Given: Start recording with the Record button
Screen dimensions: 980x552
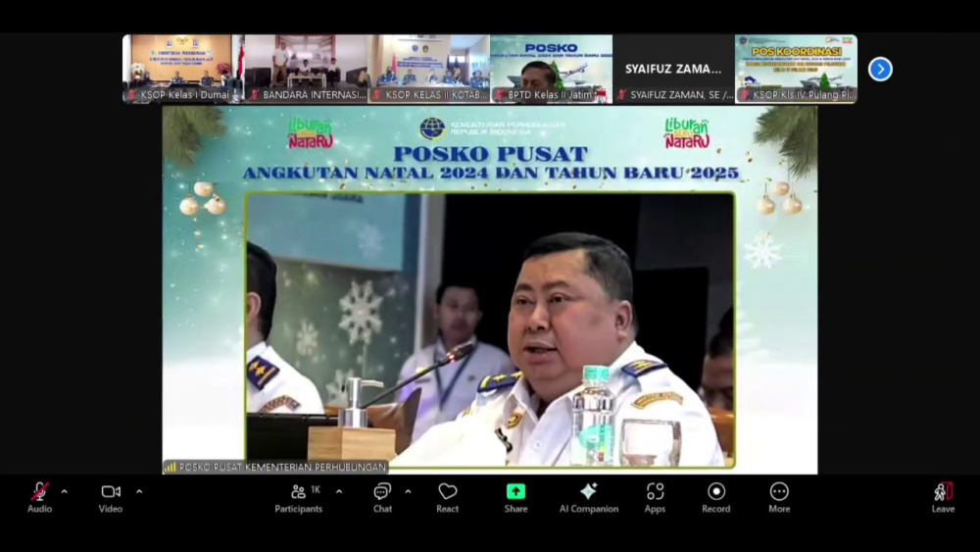Looking at the screenshot, I should [716, 498].
